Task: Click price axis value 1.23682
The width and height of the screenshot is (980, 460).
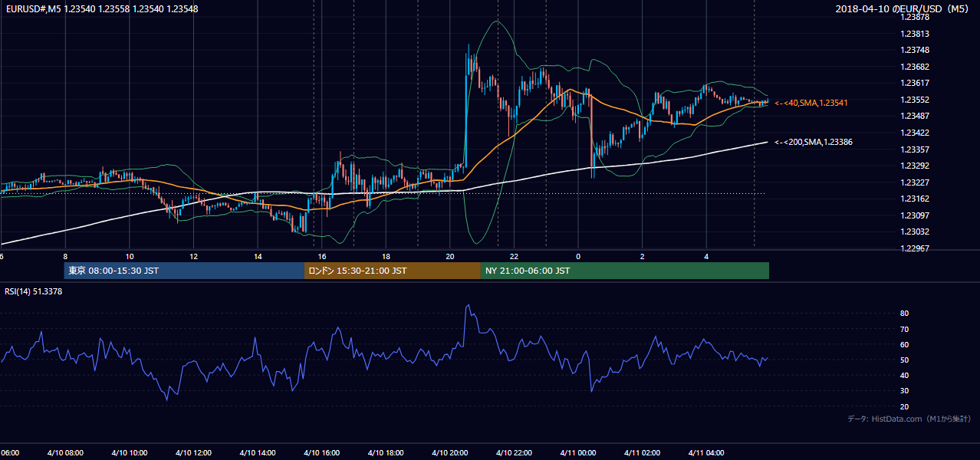Action: (915, 67)
